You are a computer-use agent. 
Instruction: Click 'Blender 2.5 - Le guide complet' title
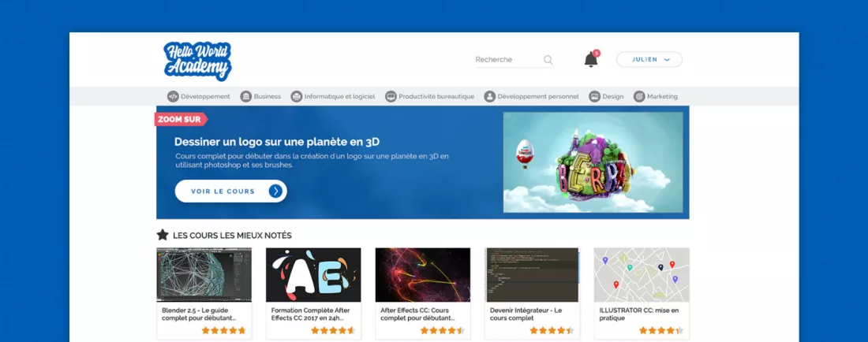point(200,314)
